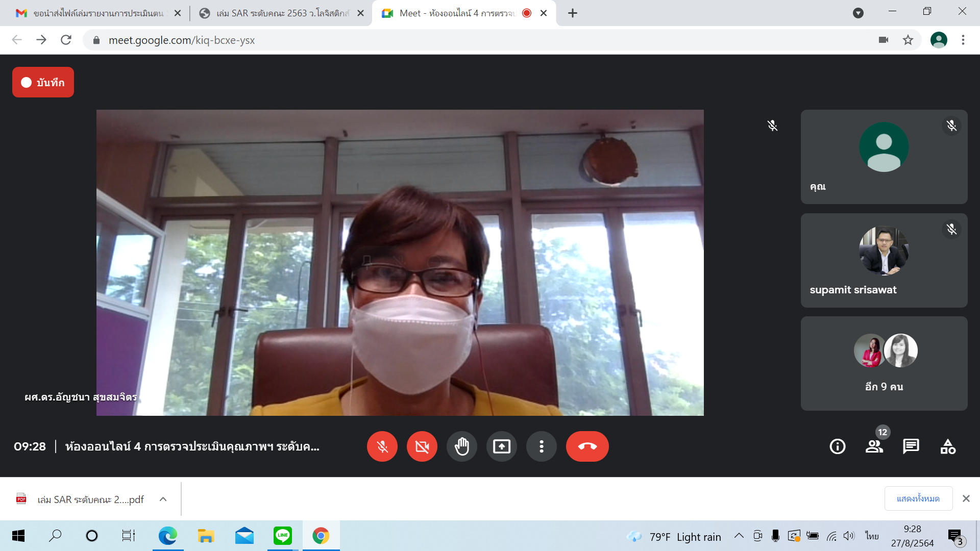Image resolution: width=980 pixels, height=551 pixels.
Task: Open more options three-dot menu in Meet
Action: pos(541,446)
